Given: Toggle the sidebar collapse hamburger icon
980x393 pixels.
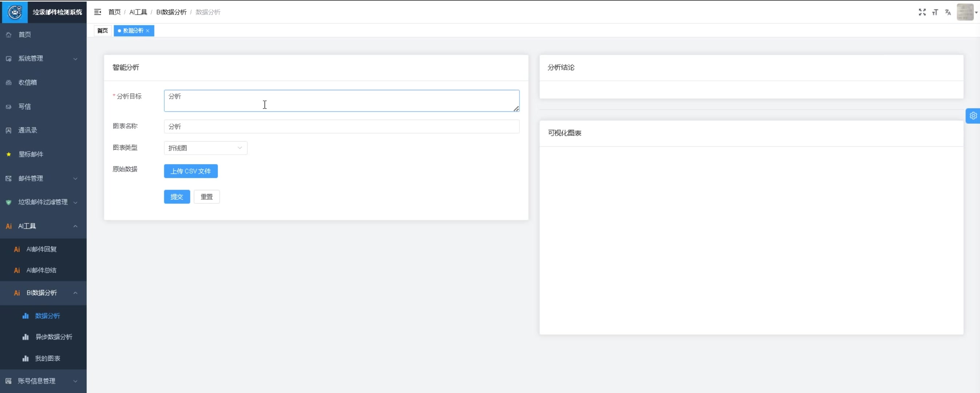Looking at the screenshot, I should (x=97, y=12).
